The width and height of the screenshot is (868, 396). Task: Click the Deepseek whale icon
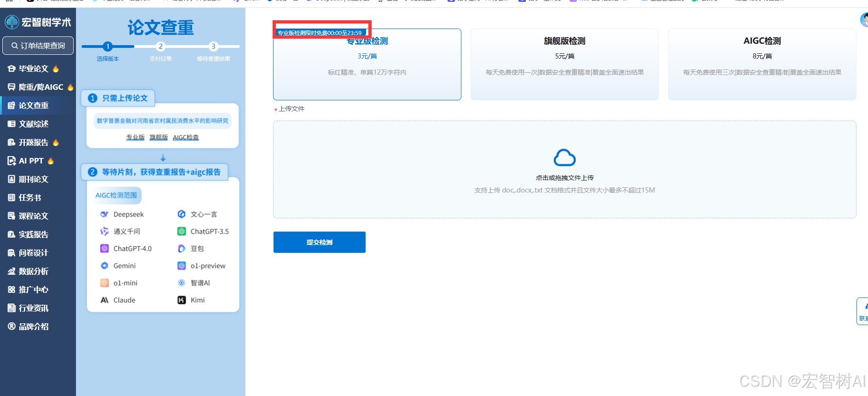(105, 214)
